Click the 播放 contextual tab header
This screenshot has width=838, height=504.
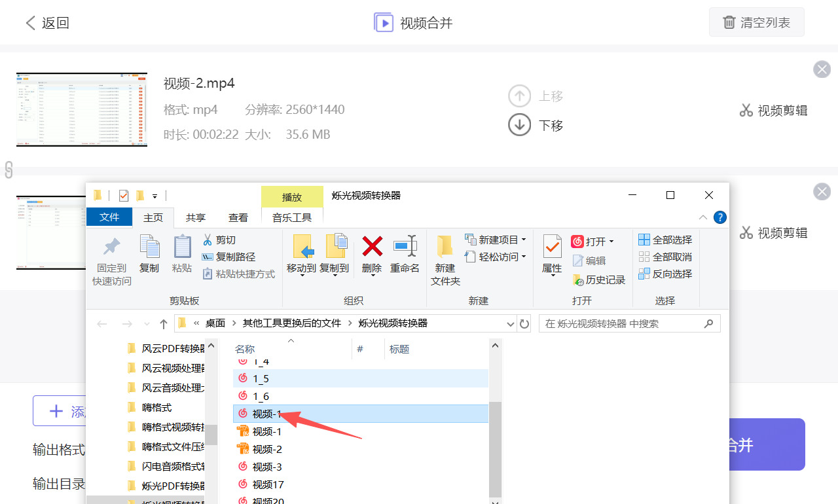[x=292, y=197]
